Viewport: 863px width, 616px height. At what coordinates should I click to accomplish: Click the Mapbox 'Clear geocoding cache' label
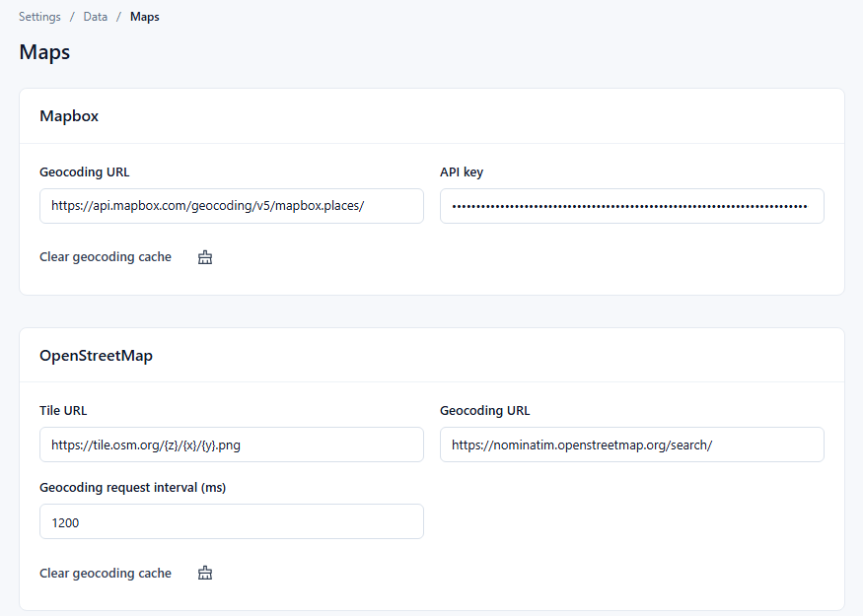click(106, 257)
